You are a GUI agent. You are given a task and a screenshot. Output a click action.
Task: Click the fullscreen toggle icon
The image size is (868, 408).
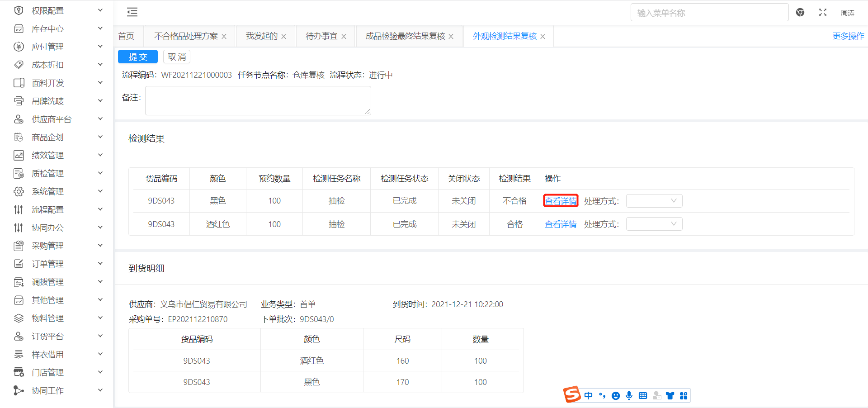[822, 13]
